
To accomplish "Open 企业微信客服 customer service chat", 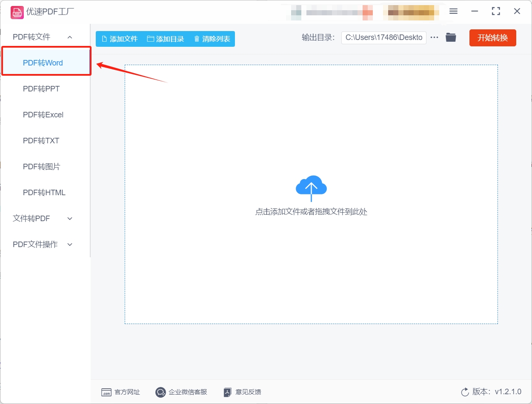I will (x=160, y=392).
